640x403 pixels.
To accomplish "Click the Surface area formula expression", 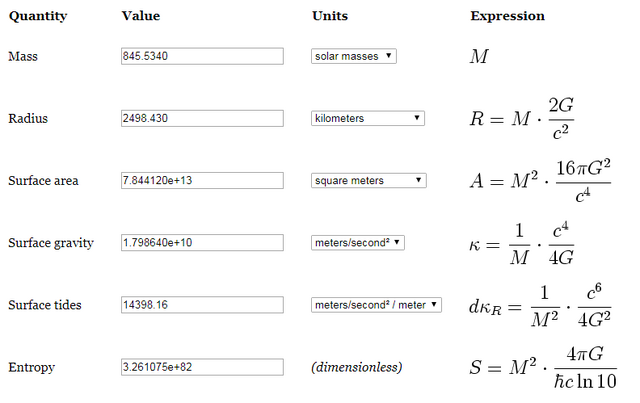I will click(540, 180).
